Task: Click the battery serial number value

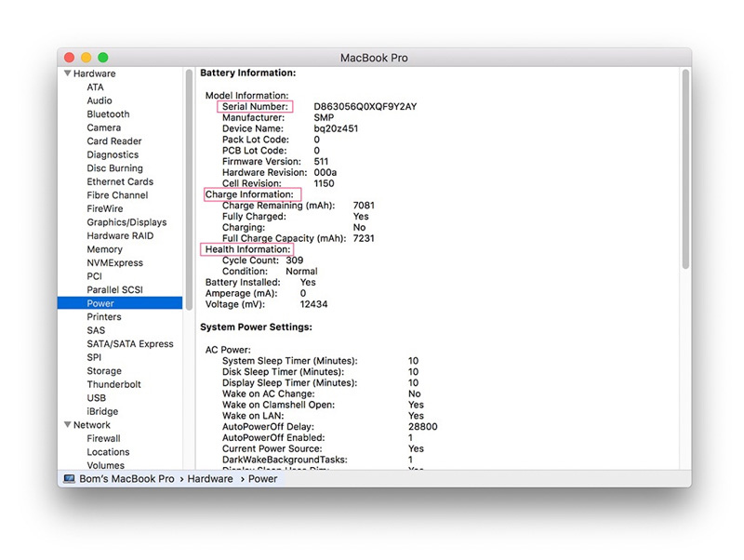Action: (x=365, y=106)
